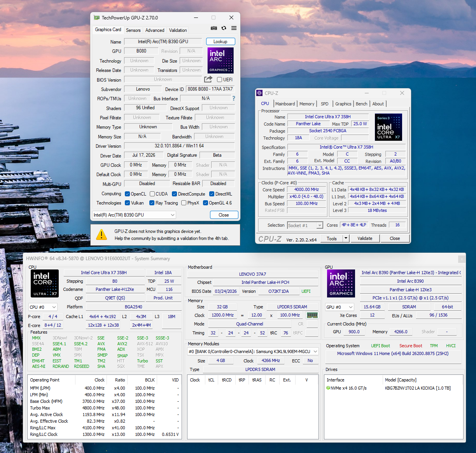Click the LENOVO 37A7 motherboard field
This screenshot has width=476, height=453.
click(253, 274)
